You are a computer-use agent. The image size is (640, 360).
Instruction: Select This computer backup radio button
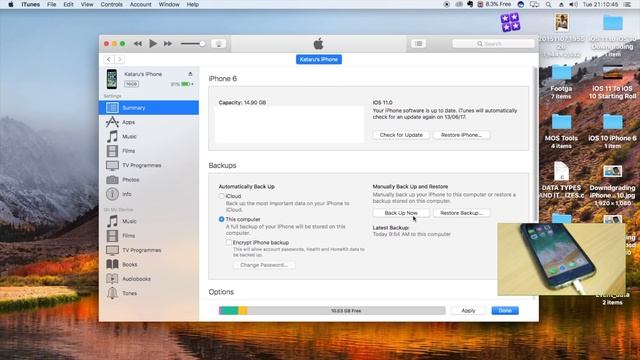[221, 219]
